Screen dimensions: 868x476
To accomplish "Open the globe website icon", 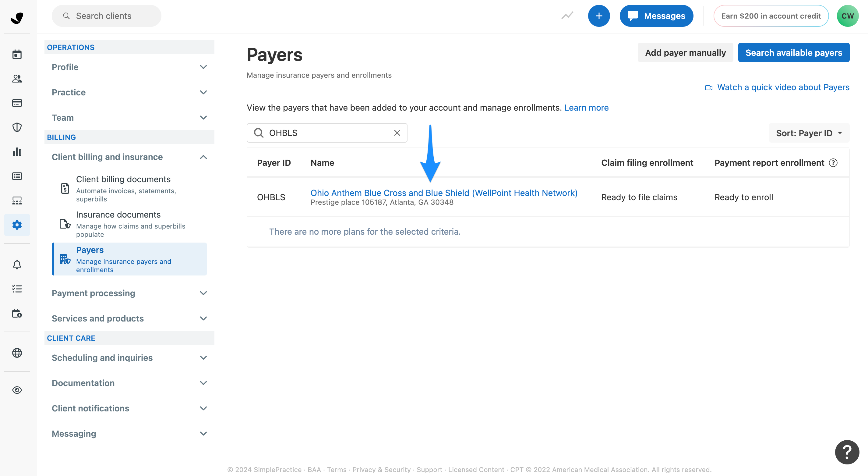I will 17,353.
